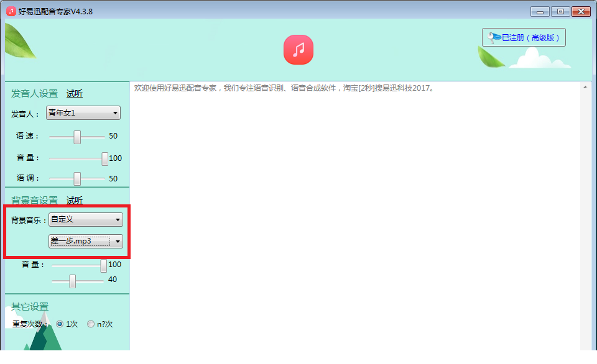Click the 已注册（高级版）button
The height and width of the screenshot is (364, 597).
coord(524,38)
